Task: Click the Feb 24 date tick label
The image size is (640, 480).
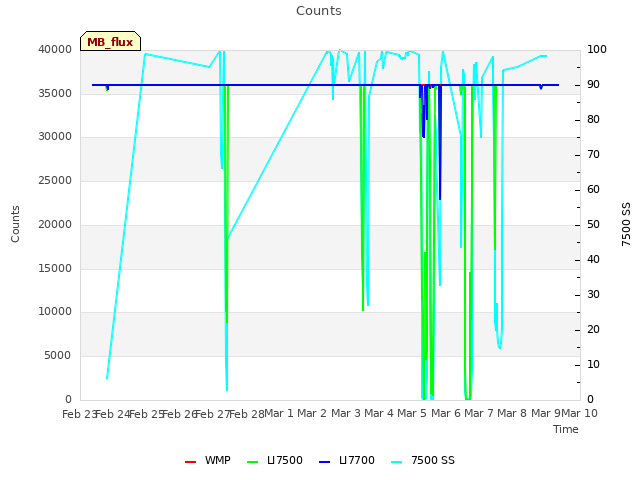Action: pos(113,414)
